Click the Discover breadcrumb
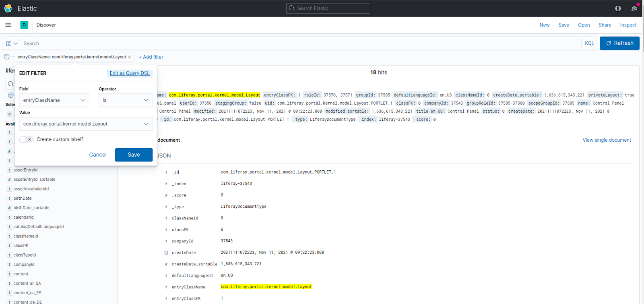Screen dimensions: 644x304 pyautogui.click(x=46, y=25)
